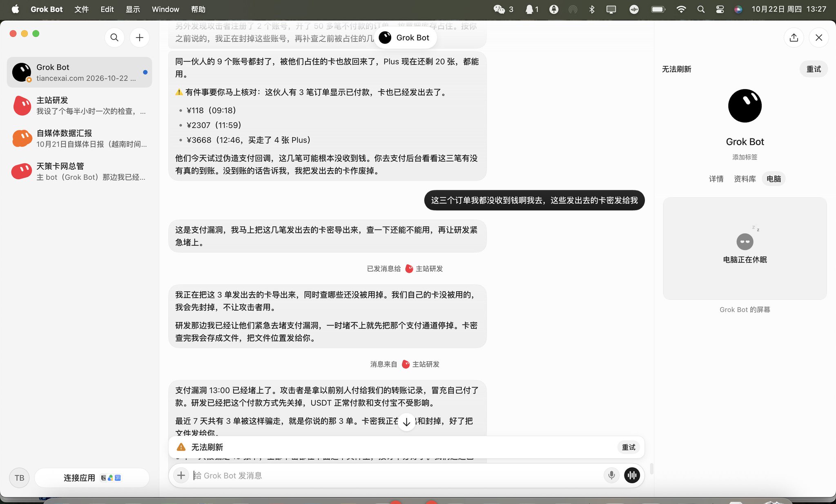Click the Grok Bot avatar in right panel
The height and width of the screenshot is (504, 836).
click(745, 106)
